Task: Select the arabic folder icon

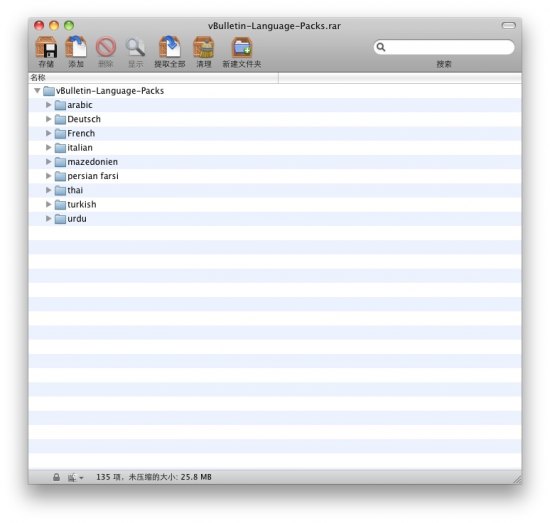Action: [x=60, y=105]
